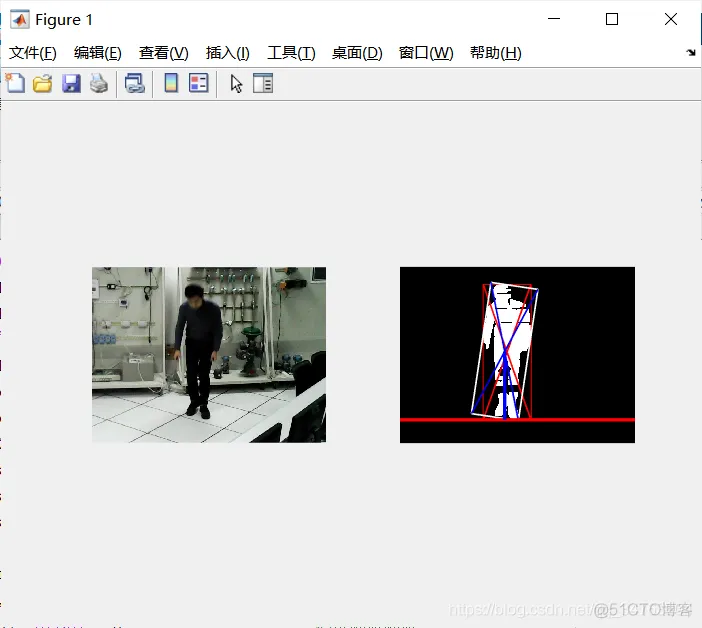This screenshot has height=628, width=702.
Task: Maximize the Figure 1 window
Action: click(612, 19)
